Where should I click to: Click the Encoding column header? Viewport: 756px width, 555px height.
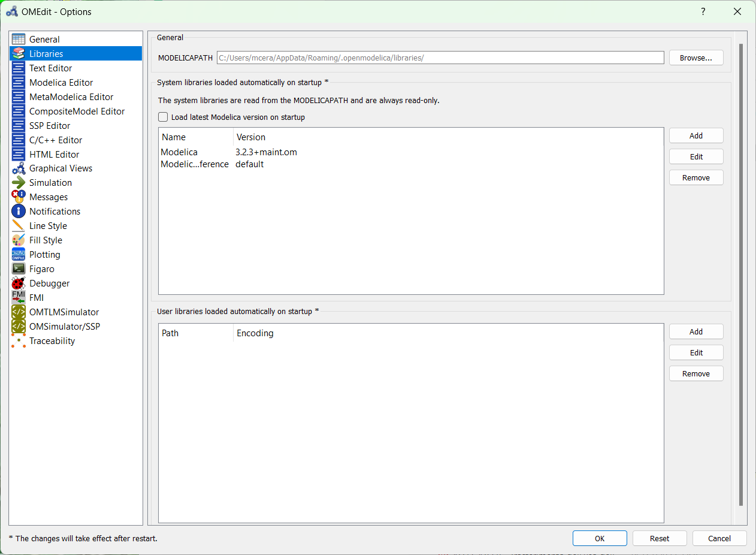[448, 333]
